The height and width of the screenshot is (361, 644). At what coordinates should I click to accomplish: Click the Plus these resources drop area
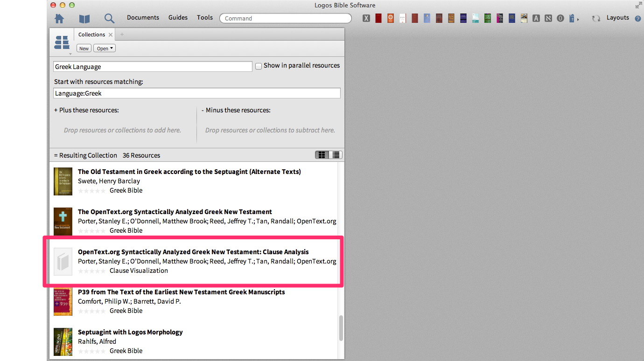pos(122,130)
